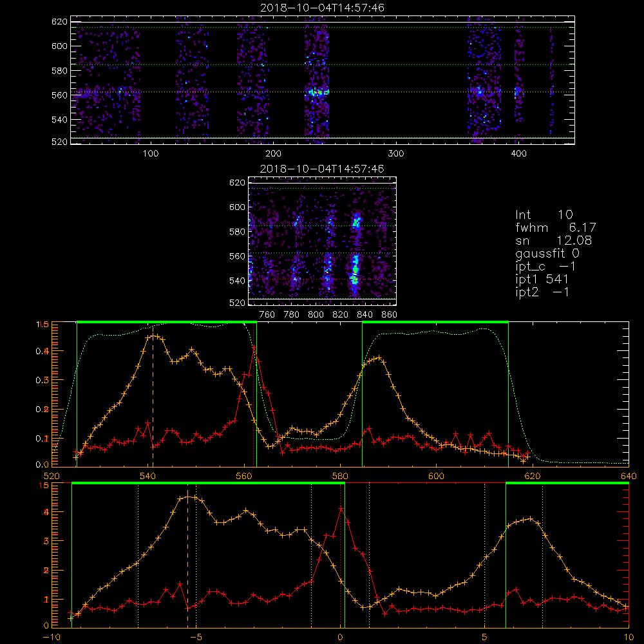Click the right thick green bar atop bottom chart
Screen dimensions: 644x644
[x=567, y=483]
